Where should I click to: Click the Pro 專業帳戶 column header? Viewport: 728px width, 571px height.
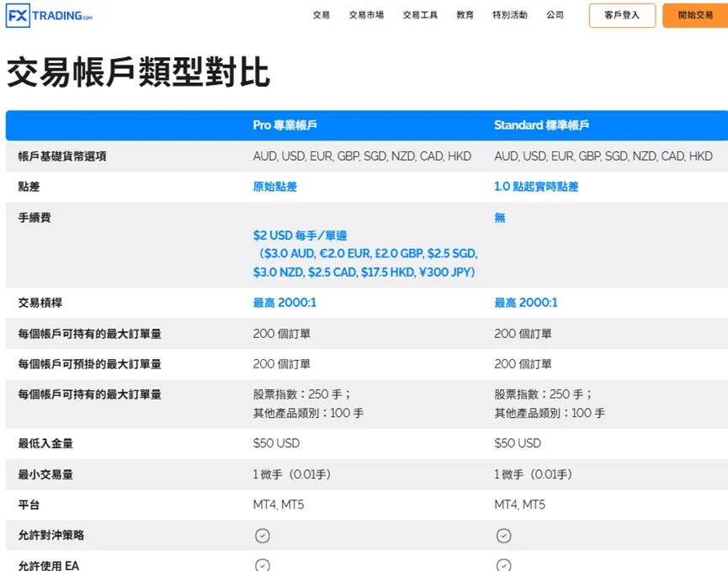tap(285, 125)
